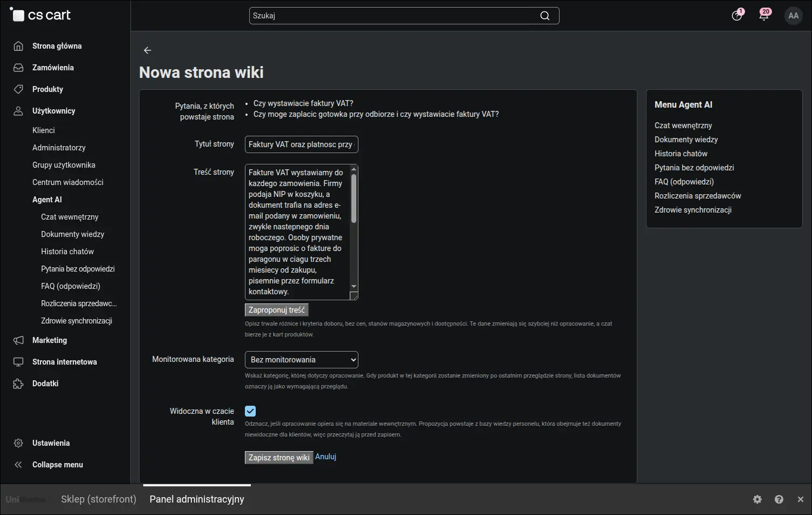Open Administratorzy submenu item
This screenshot has height=515, width=812.
tap(59, 148)
